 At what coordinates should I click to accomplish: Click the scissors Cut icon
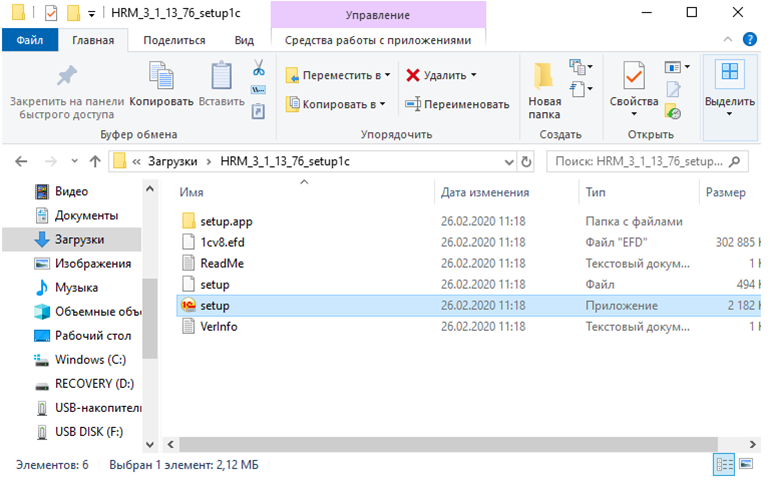[x=258, y=69]
